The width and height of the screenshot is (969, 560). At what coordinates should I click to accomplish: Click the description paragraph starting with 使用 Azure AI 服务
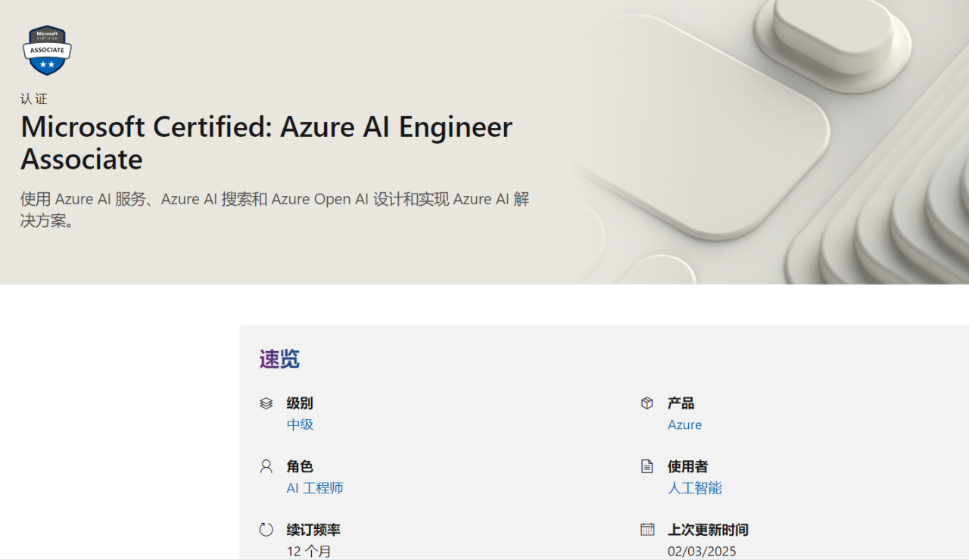coord(275,210)
